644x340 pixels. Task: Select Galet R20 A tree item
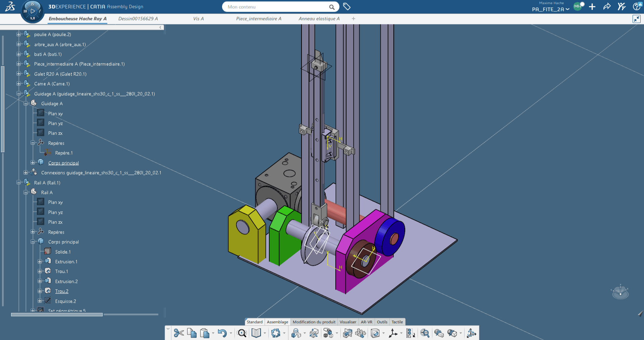pyautogui.click(x=60, y=74)
